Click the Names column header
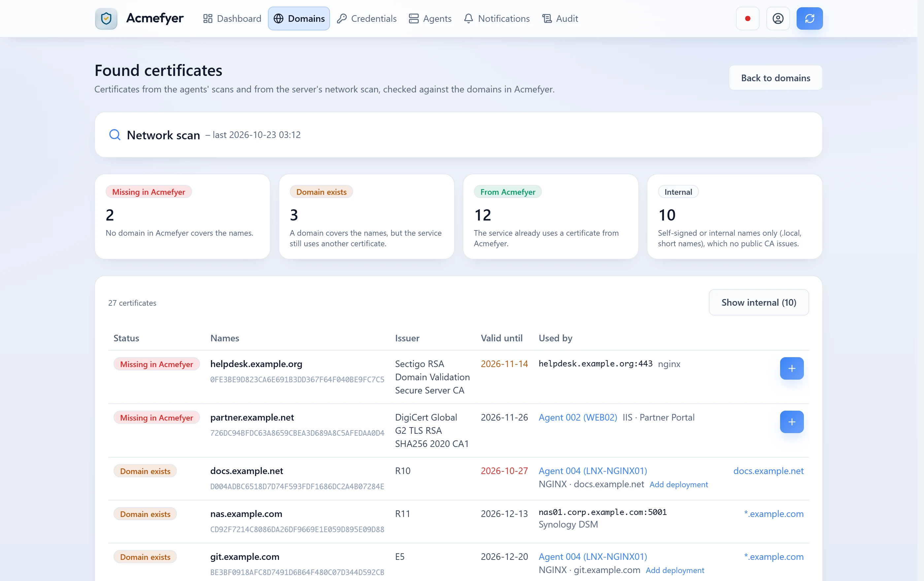 coord(224,338)
